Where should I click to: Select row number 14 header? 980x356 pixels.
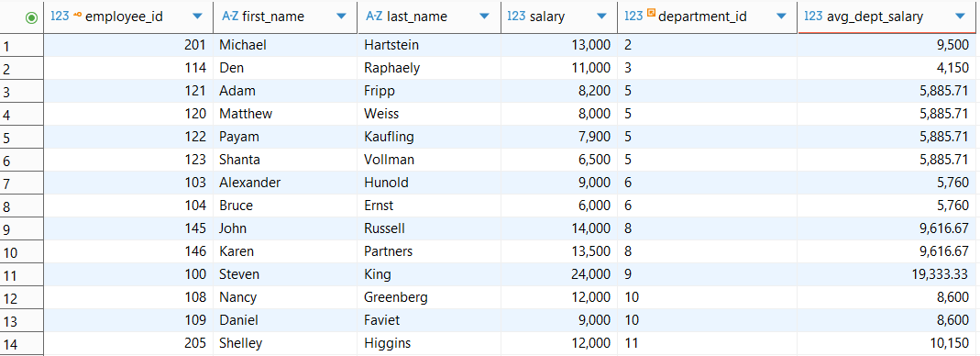[22, 343]
